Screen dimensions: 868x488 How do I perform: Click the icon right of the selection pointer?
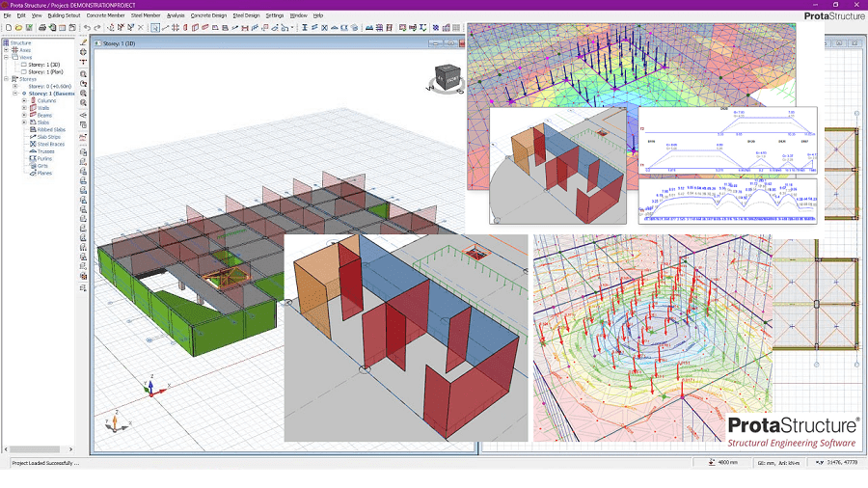click(166, 28)
